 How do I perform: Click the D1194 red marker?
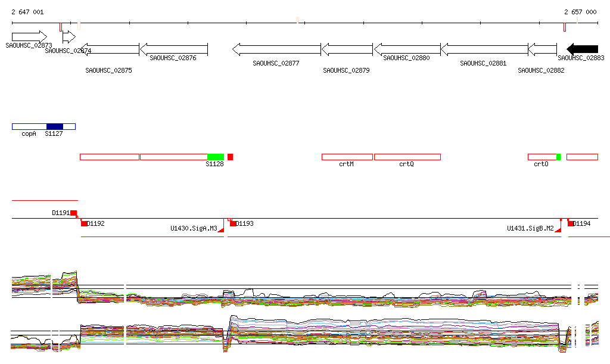click(571, 223)
